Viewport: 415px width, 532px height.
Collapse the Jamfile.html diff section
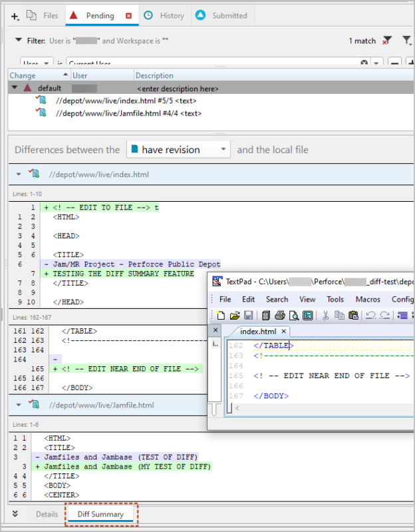[x=19, y=405]
